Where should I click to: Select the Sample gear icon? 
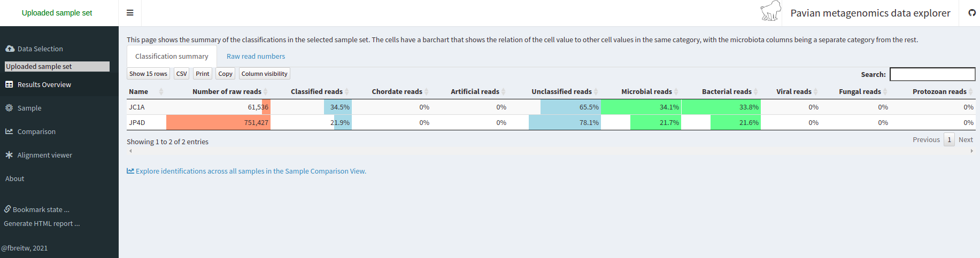[9, 108]
